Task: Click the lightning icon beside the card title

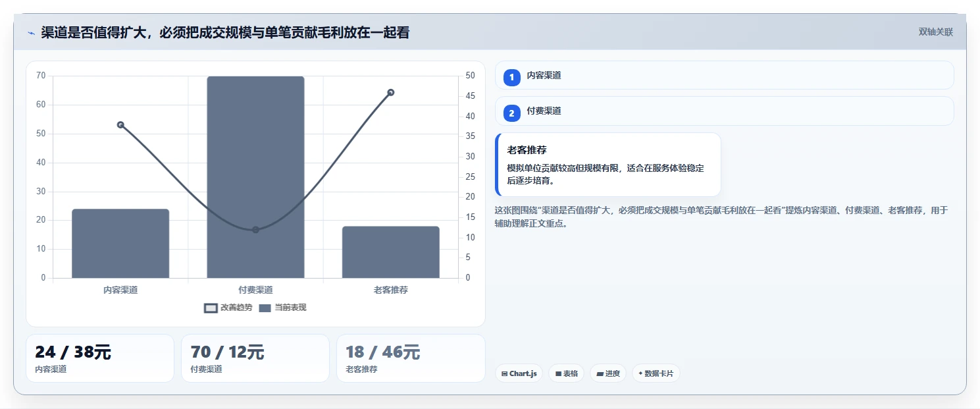Action: 31,33
